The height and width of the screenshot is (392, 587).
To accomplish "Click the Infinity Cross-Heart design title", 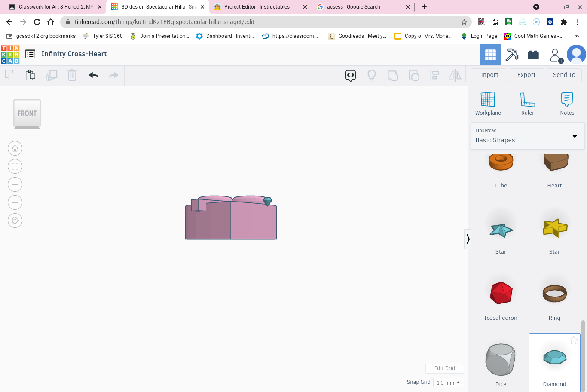I will pyautogui.click(x=74, y=54).
